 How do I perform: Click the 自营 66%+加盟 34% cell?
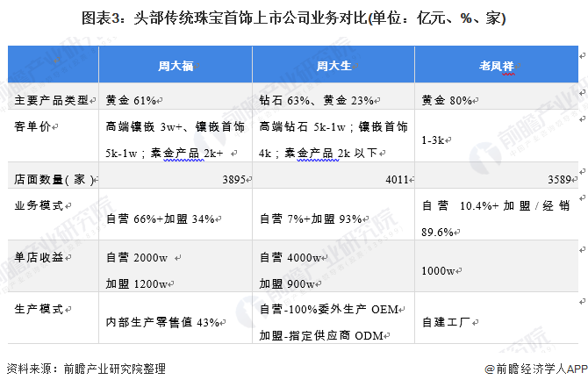coord(160,219)
